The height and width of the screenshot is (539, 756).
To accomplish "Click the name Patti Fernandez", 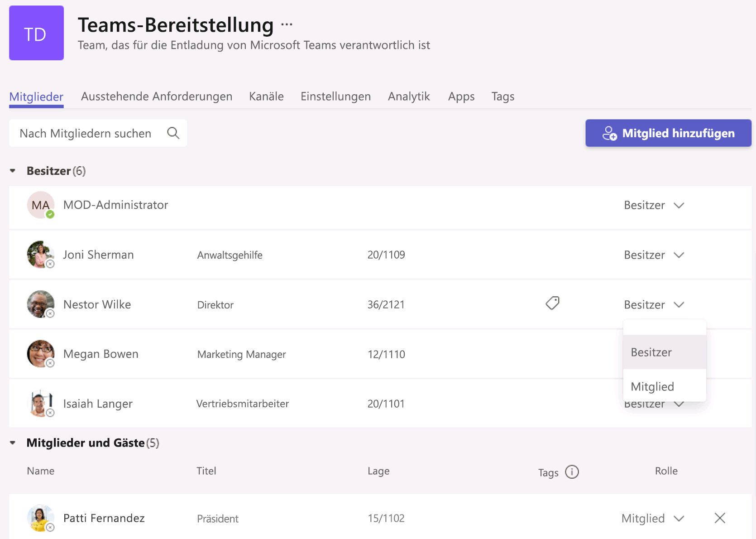I will pyautogui.click(x=104, y=518).
